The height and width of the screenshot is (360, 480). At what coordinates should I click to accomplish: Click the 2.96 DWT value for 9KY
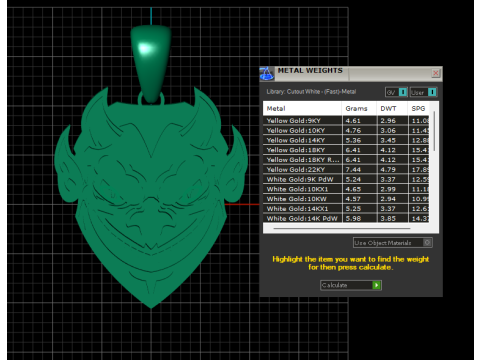(x=388, y=121)
